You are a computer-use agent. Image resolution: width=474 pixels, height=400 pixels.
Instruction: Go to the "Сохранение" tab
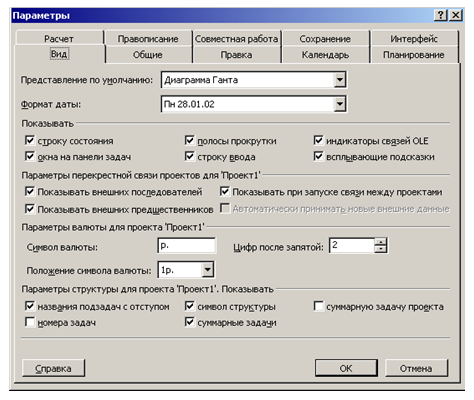pos(325,38)
